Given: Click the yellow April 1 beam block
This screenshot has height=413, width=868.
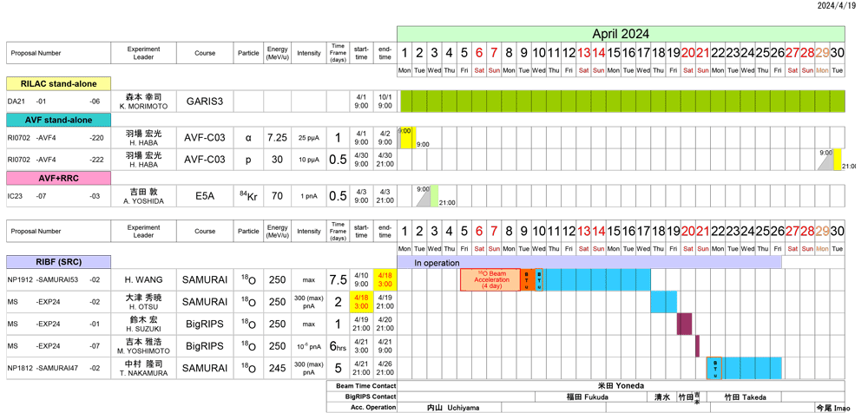Looking at the screenshot, I should [406, 137].
